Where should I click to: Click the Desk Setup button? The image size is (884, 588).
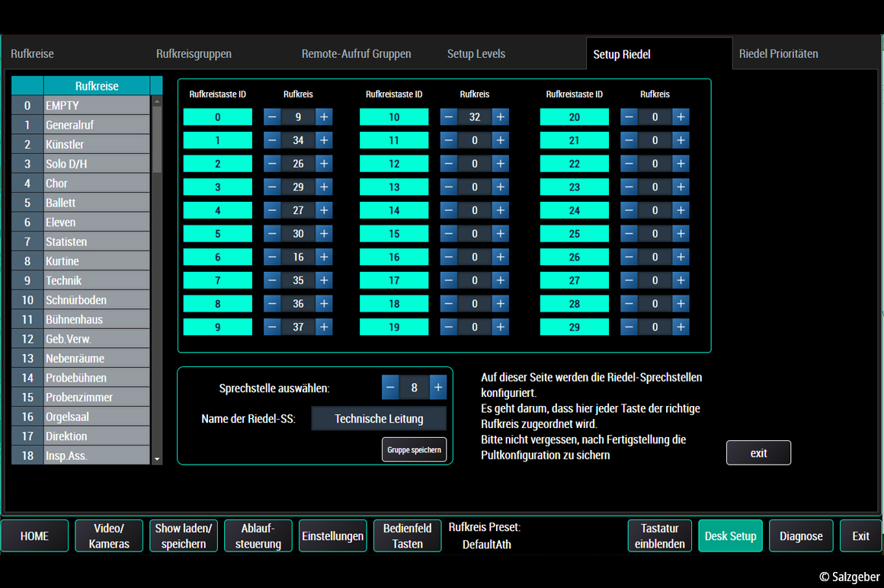click(x=730, y=536)
